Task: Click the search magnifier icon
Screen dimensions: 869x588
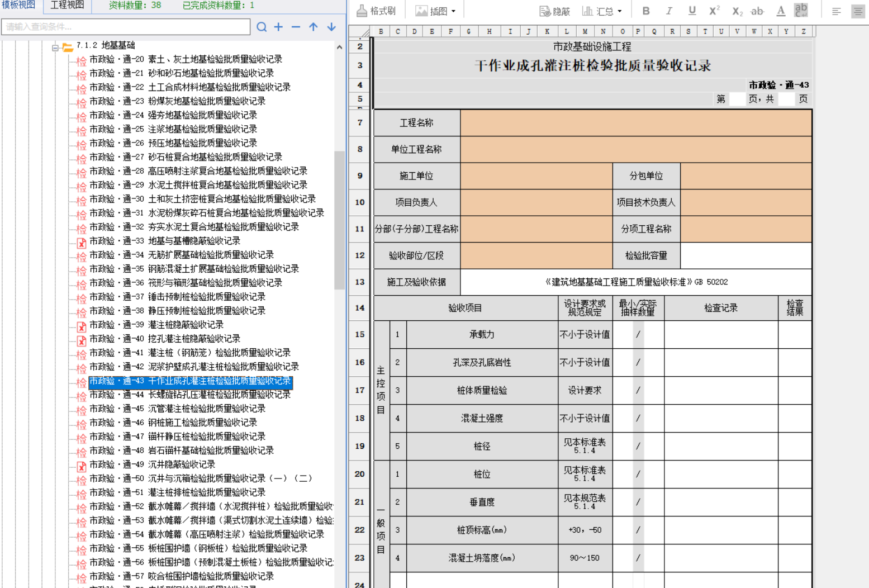Action: tap(262, 27)
